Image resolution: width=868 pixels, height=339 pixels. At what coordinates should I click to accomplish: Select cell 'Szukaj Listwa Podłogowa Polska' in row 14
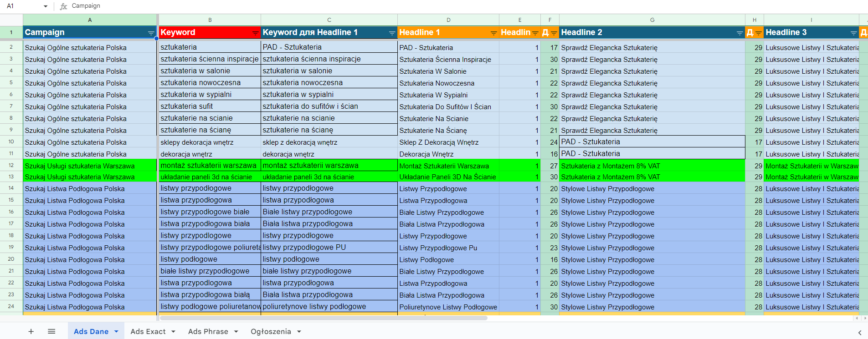(90, 188)
